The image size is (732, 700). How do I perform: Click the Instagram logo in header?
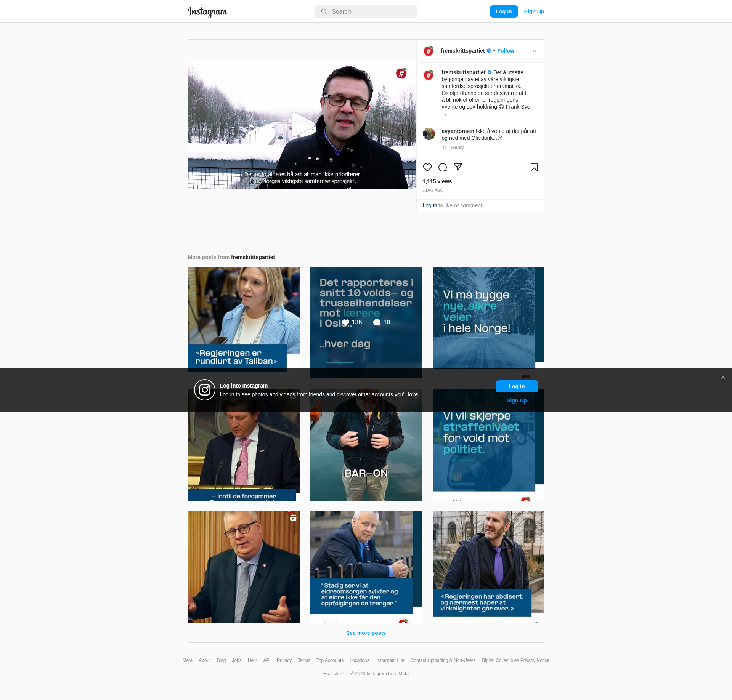[207, 12]
